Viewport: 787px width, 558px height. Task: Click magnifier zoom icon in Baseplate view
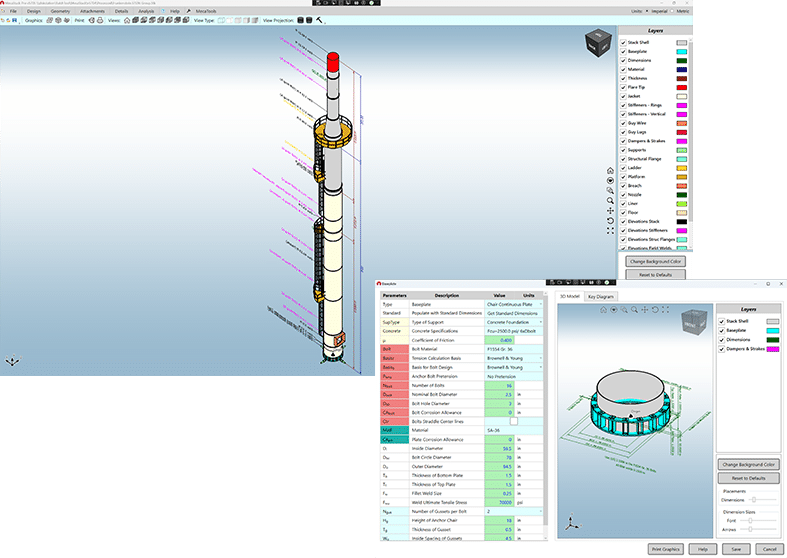click(x=634, y=310)
